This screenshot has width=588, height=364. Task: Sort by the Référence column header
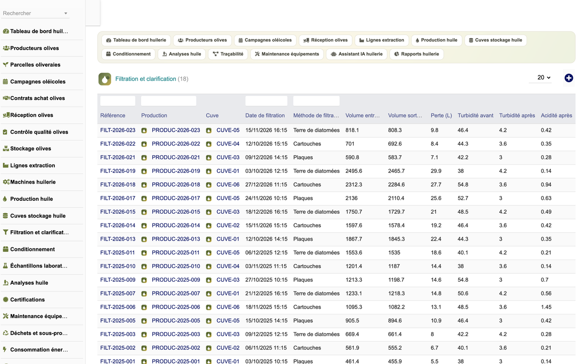113,116
